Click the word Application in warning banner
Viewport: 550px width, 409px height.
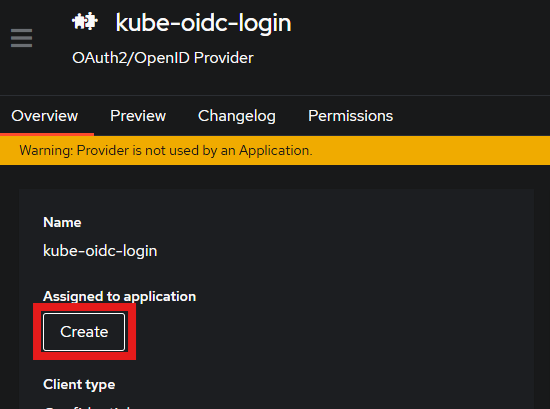(274, 150)
